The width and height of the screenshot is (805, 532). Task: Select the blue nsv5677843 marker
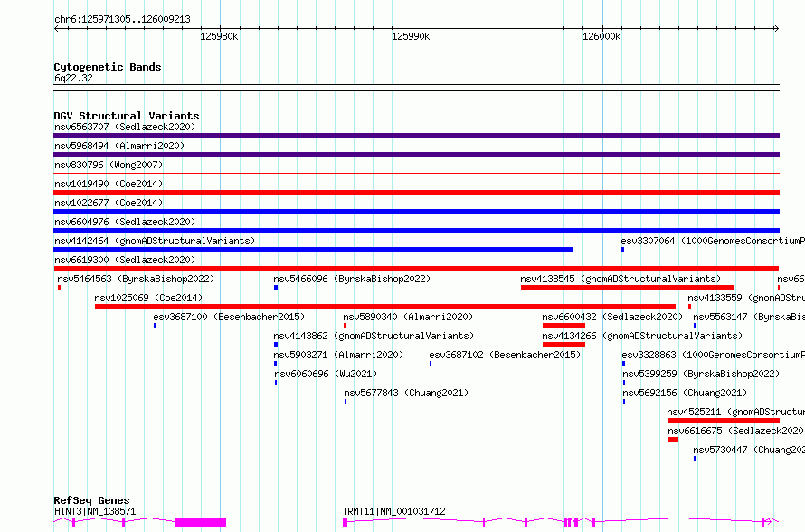tap(346, 402)
